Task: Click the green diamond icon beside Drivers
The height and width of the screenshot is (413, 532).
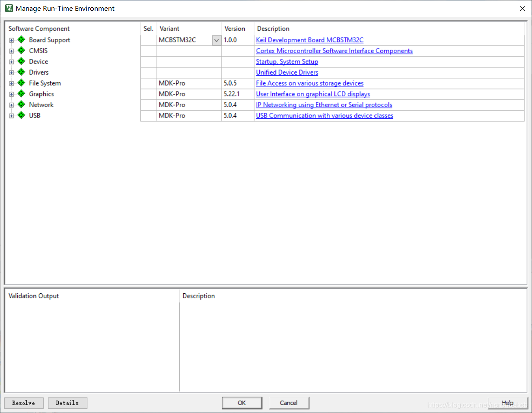Action: click(22, 72)
